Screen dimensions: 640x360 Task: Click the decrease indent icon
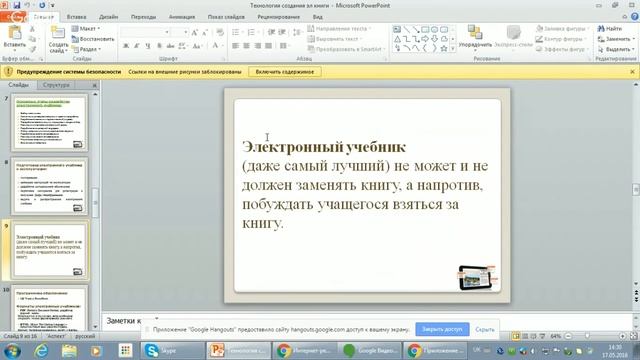271,32
